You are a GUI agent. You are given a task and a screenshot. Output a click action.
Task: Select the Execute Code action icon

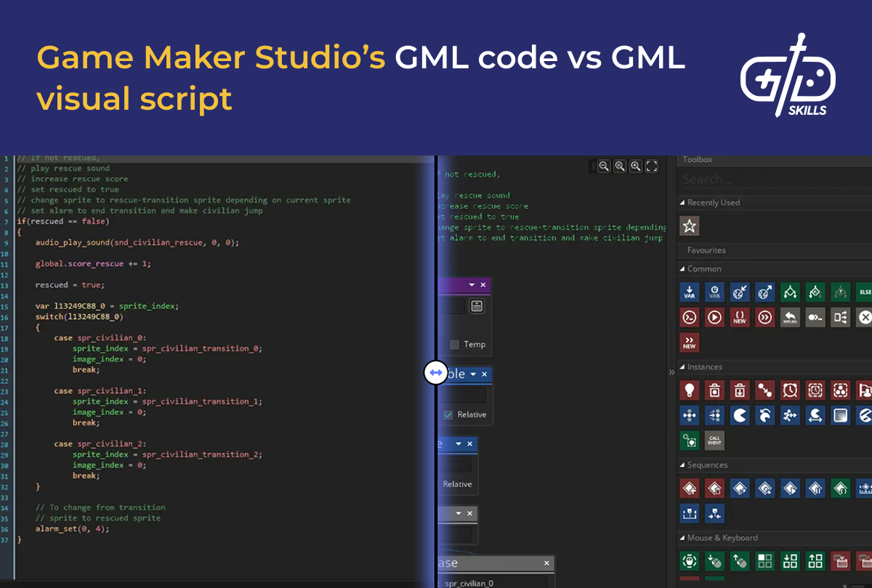coord(690,316)
